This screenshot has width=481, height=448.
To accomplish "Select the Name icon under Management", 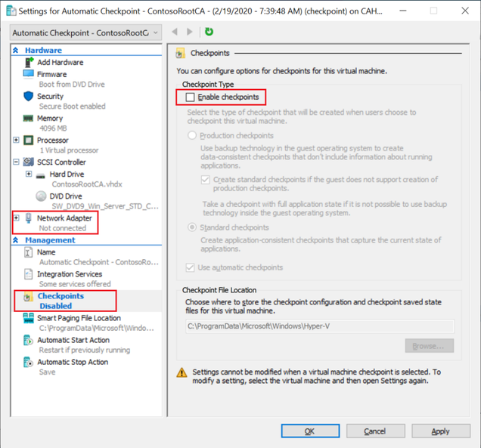I will pos(28,252).
